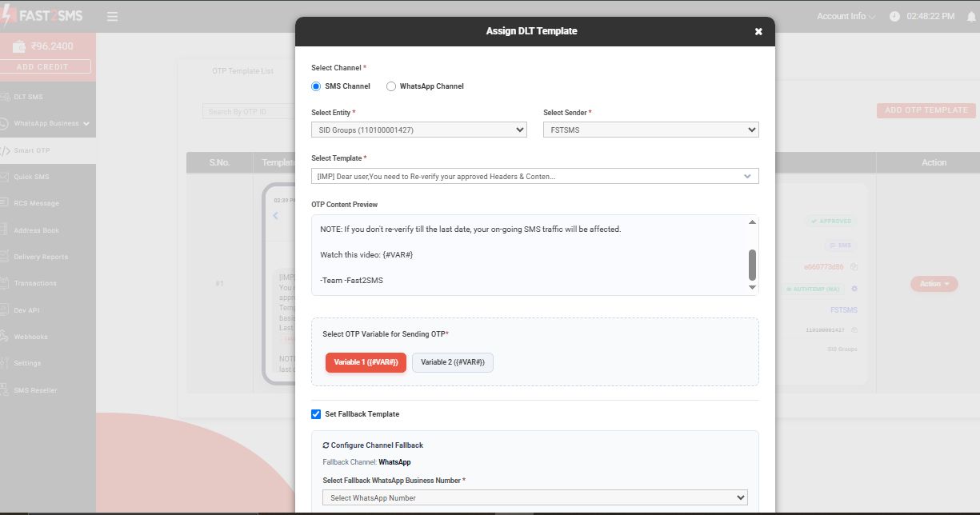
Task: Click the FSTSMS sender link
Action: (x=844, y=309)
